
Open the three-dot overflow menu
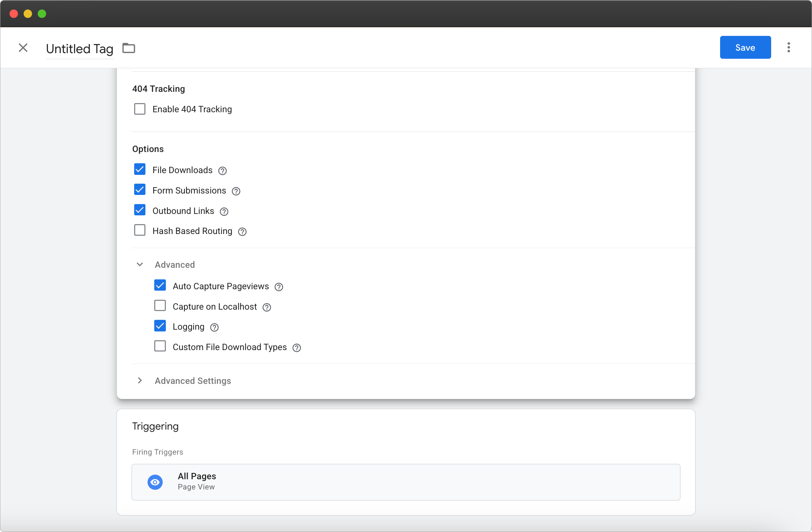(789, 47)
